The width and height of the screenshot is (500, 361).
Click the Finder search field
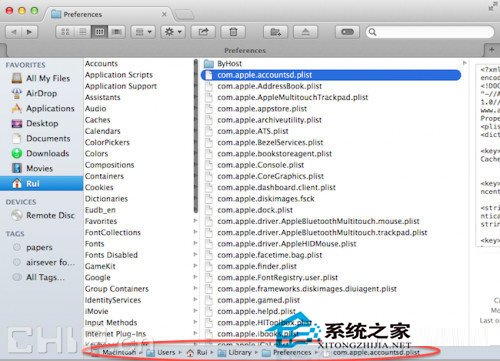click(430, 32)
